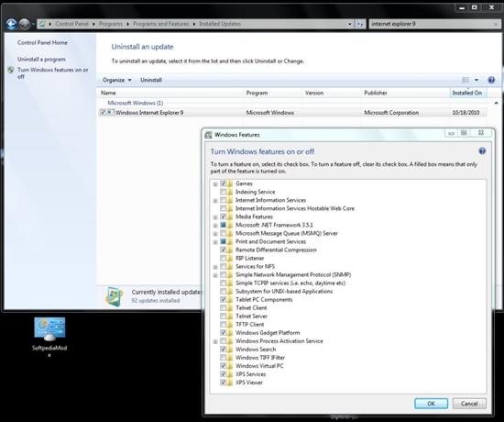
Task: Click the change view icon in toolbar
Action: coord(466,80)
